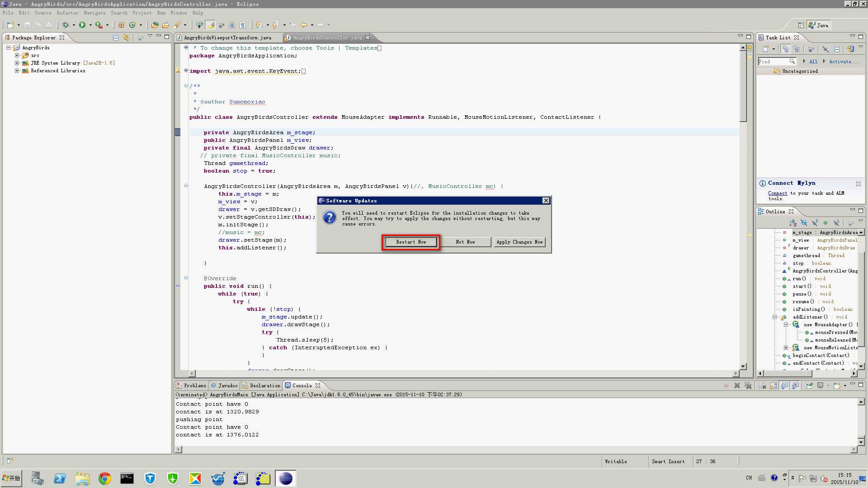Open the Refactor menu

pos(67,13)
